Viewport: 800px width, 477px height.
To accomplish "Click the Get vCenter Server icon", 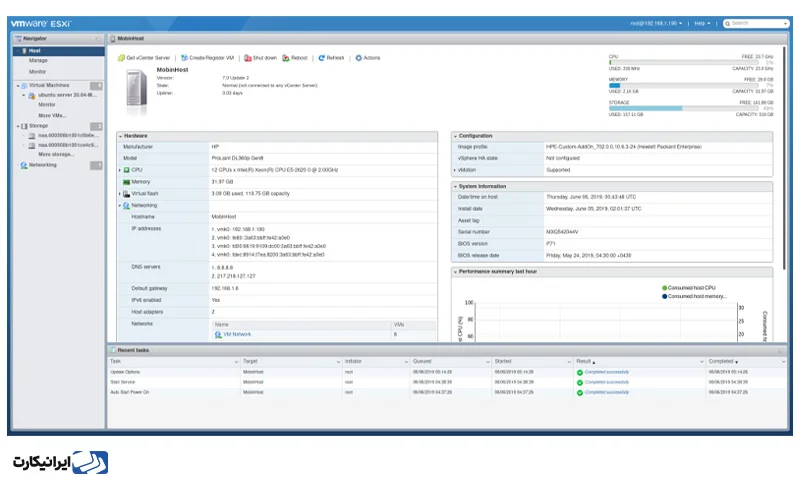I will click(x=121, y=58).
